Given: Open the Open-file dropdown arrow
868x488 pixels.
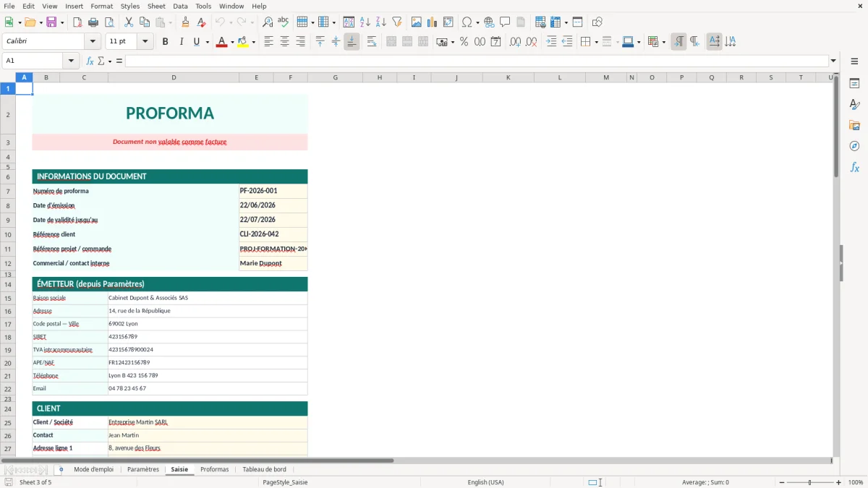Looking at the screenshot, I should click(41, 22).
